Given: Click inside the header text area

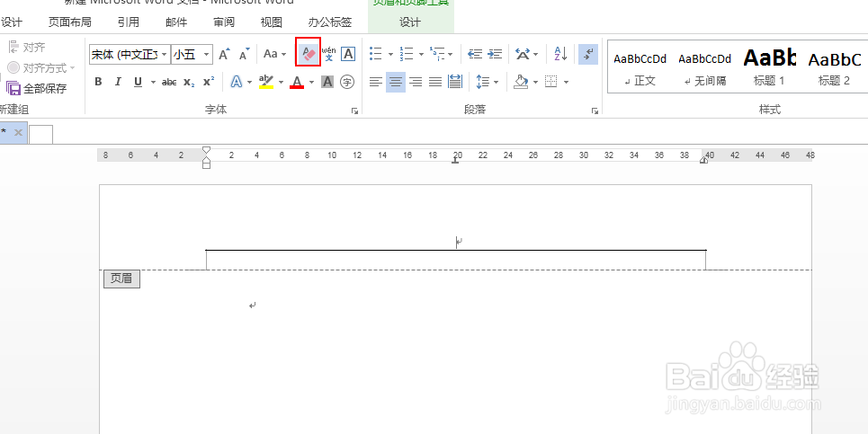Looking at the screenshot, I should pyautogui.click(x=456, y=242).
